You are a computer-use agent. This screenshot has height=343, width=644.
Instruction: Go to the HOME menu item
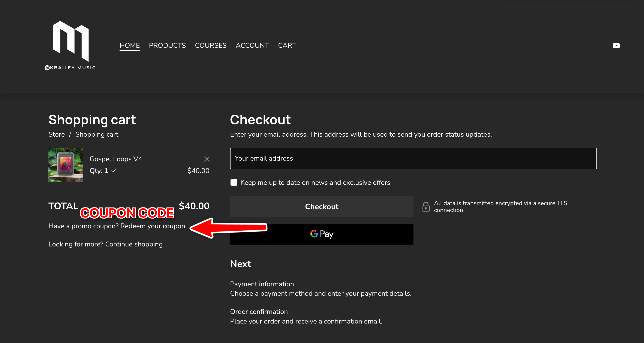(129, 45)
